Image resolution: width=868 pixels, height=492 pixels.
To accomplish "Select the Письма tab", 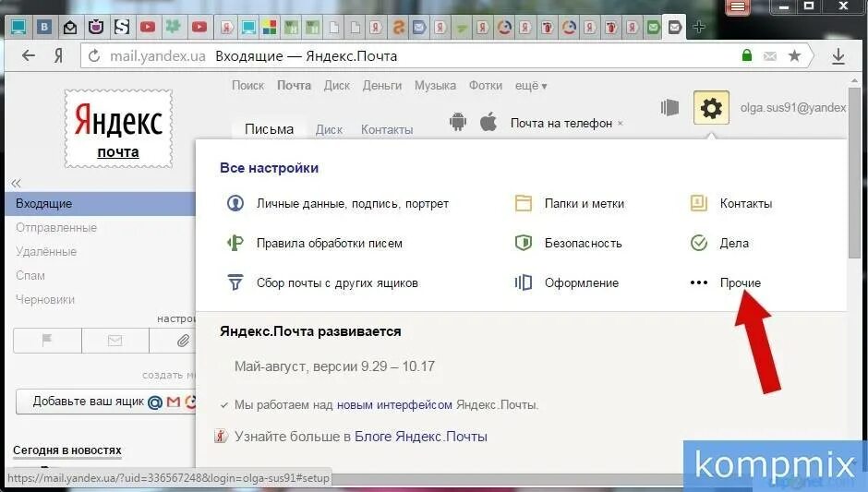I will [x=269, y=129].
